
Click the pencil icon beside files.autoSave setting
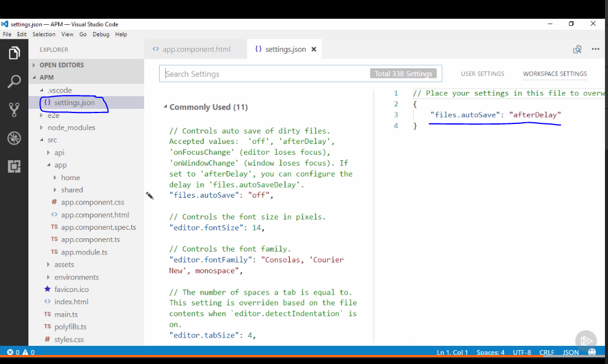coord(151,195)
